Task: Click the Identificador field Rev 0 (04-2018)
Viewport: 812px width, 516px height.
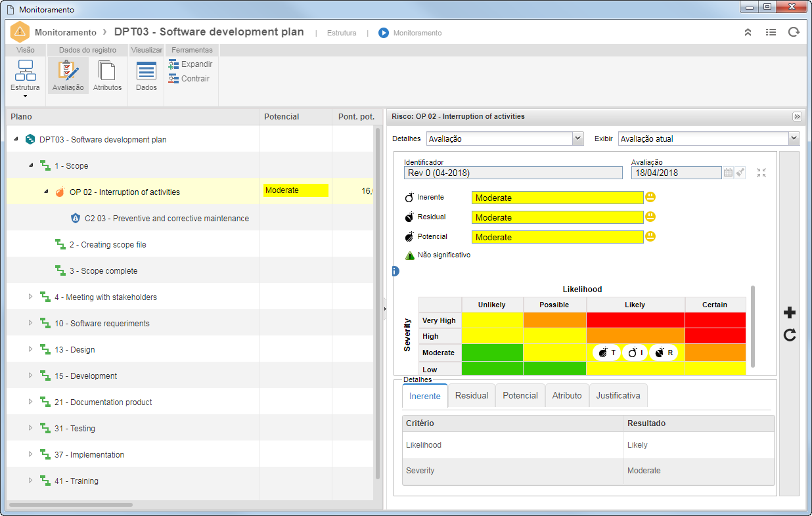Action: coord(513,173)
